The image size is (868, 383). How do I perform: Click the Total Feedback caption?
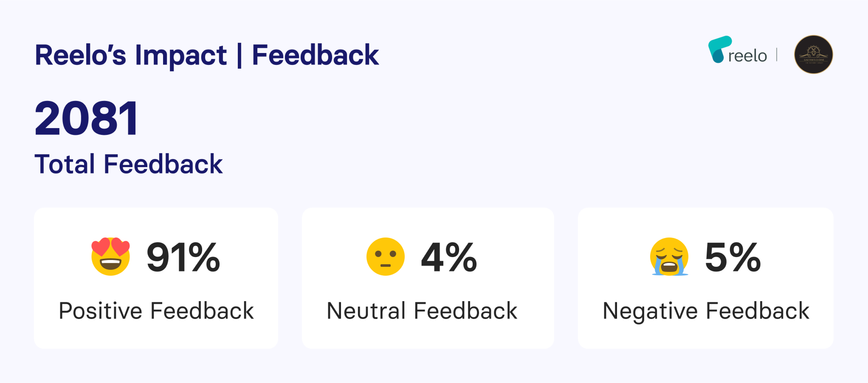128,164
